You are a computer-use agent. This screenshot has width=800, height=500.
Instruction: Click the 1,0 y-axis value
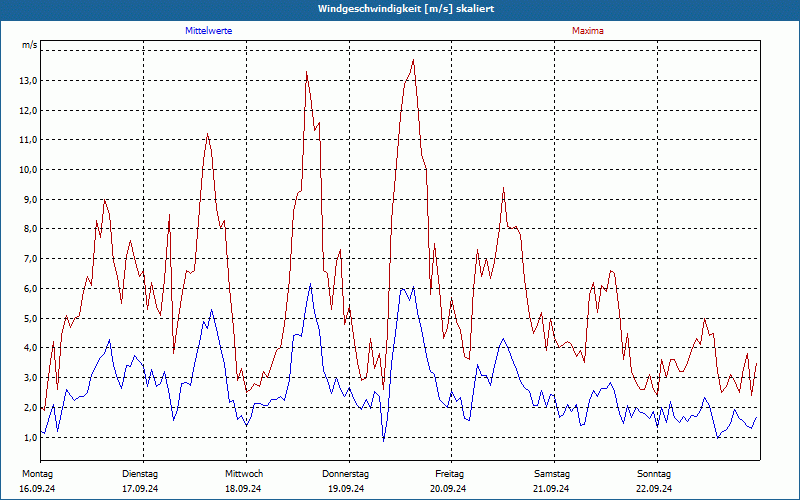[x=31, y=437]
